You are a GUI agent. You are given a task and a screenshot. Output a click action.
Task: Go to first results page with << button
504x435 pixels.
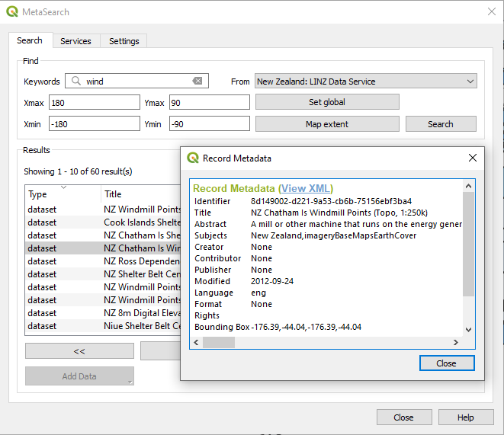tap(79, 351)
